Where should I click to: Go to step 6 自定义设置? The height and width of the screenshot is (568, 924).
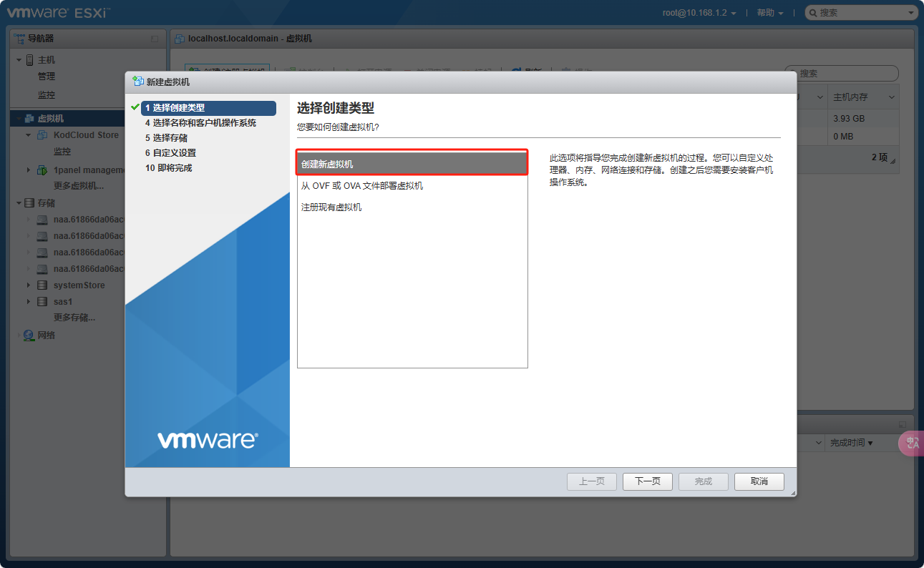click(x=170, y=153)
